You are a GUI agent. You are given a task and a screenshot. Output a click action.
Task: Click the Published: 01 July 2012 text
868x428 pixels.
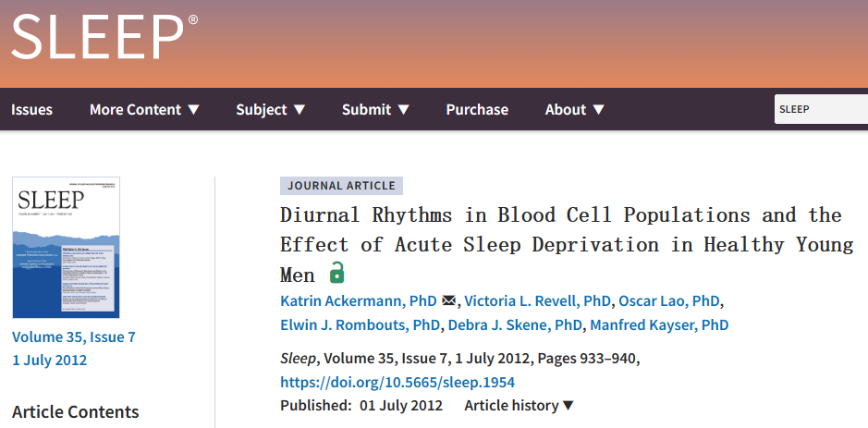point(361,406)
